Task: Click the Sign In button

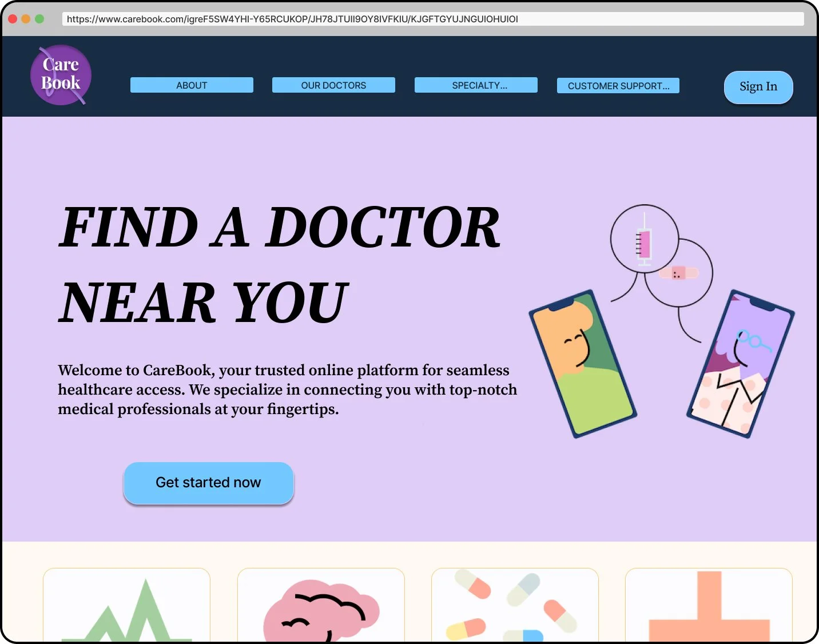Action: pos(758,87)
